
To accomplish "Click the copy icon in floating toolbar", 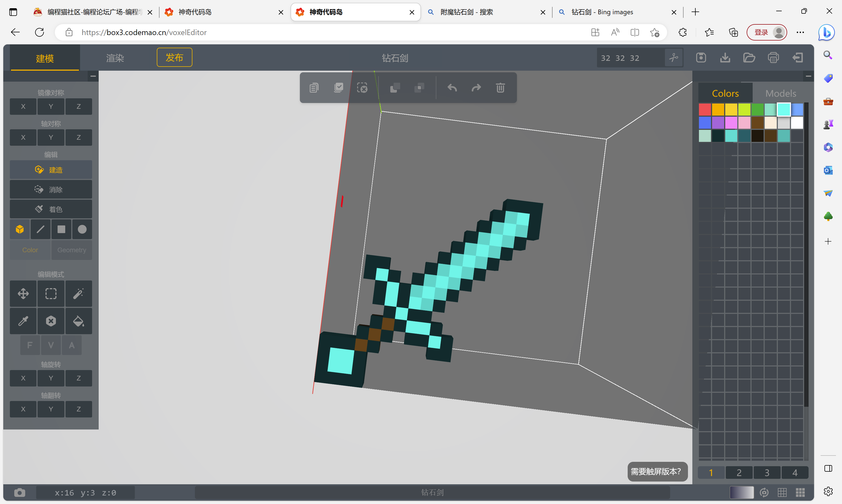I will pos(314,88).
